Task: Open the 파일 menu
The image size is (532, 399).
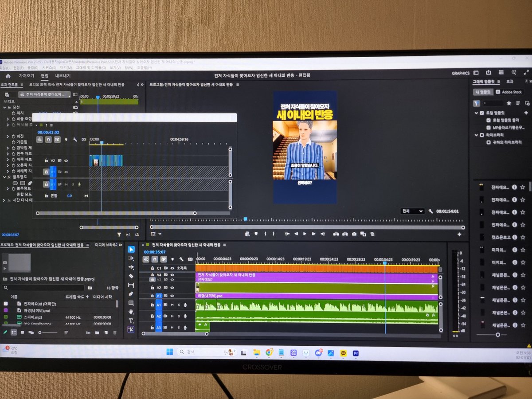Action: pos(4,67)
